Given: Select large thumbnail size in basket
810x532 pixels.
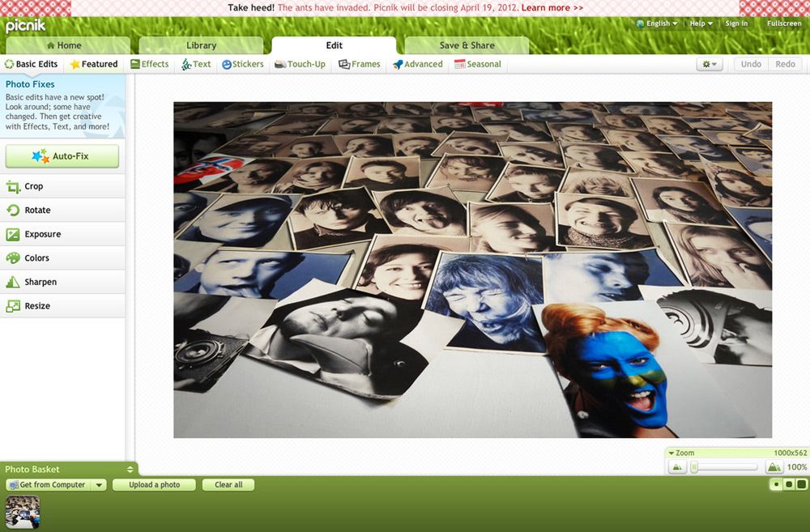Looking at the screenshot, I should pos(801,484).
